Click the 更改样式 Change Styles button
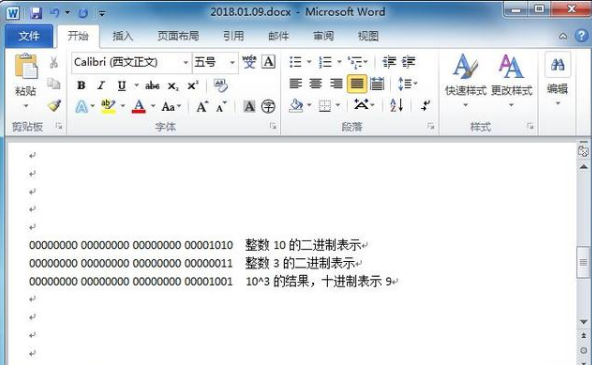 (x=512, y=80)
